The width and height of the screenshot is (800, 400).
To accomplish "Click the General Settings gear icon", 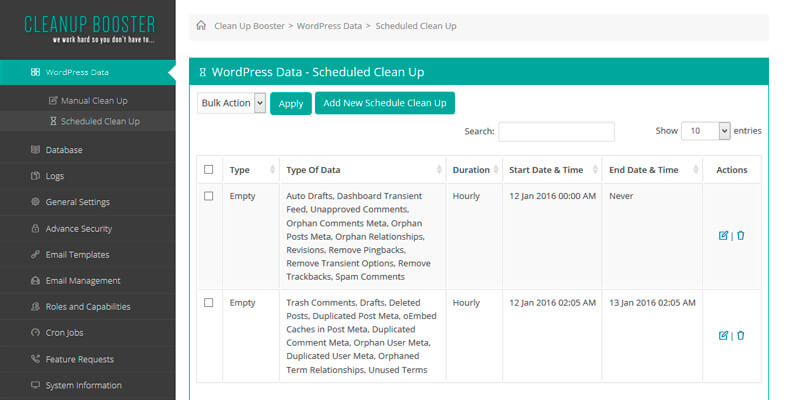I will click(x=35, y=202).
